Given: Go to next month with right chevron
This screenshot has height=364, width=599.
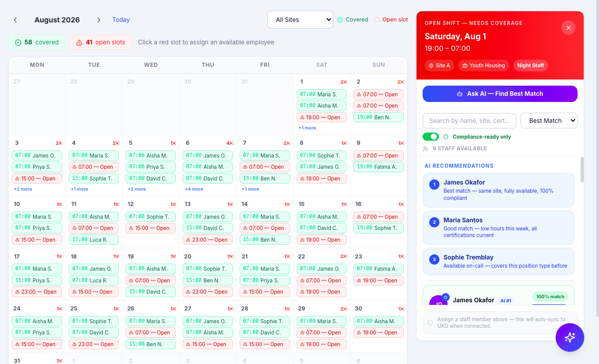Looking at the screenshot, I should click(98, 20).
